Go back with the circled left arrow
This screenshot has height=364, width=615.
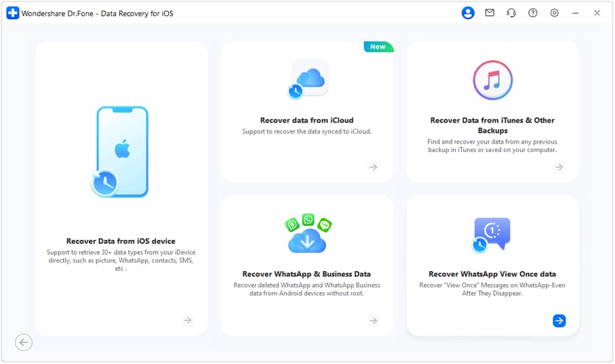point(24,342)
